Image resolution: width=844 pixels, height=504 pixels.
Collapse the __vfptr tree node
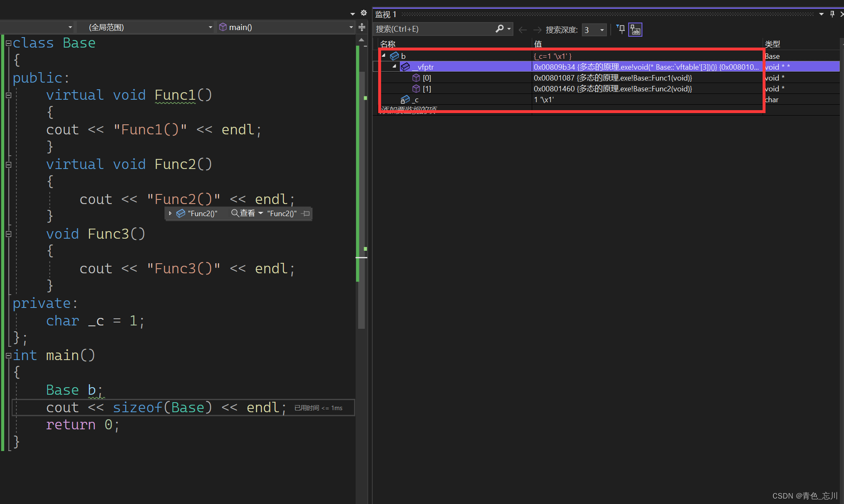(394, 66)
